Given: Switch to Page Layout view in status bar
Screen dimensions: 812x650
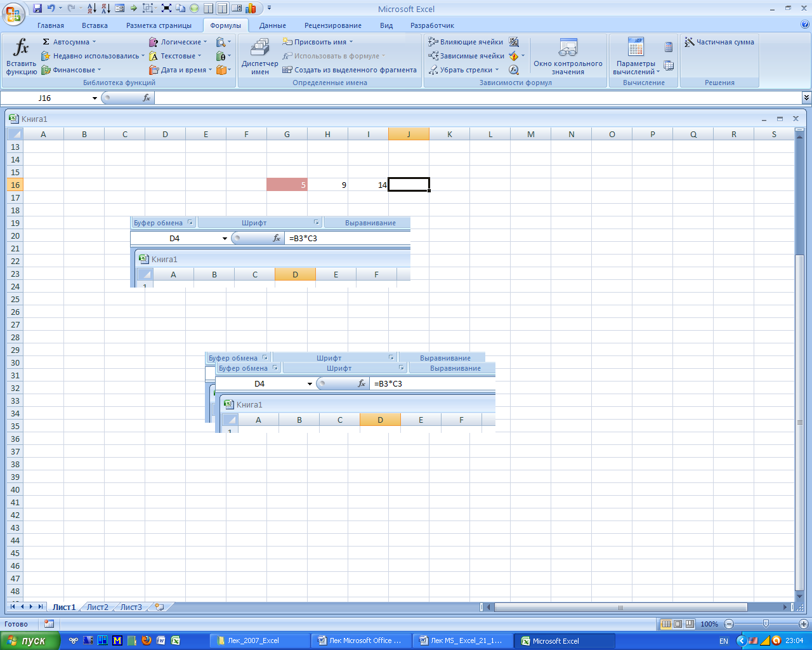Looking at the screenshot, I should point(678,624).
